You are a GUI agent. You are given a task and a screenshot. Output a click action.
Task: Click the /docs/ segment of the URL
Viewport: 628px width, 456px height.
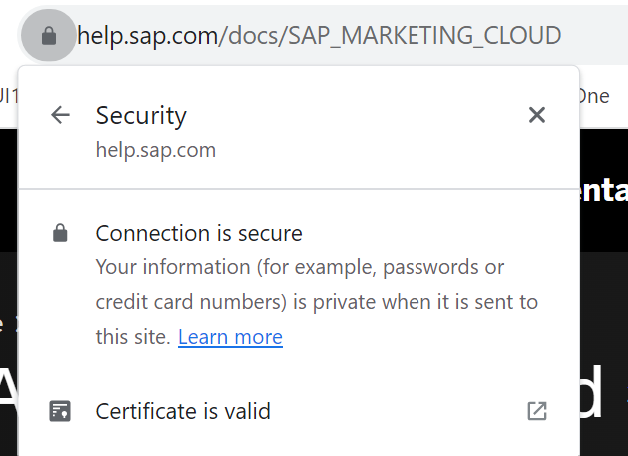253,36
